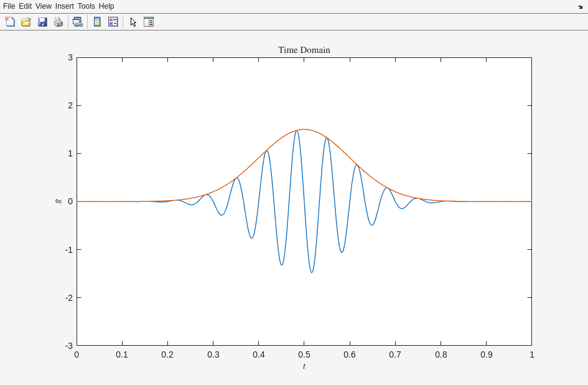
Task: Click the New Figure icon
Action: click(10, 22)
